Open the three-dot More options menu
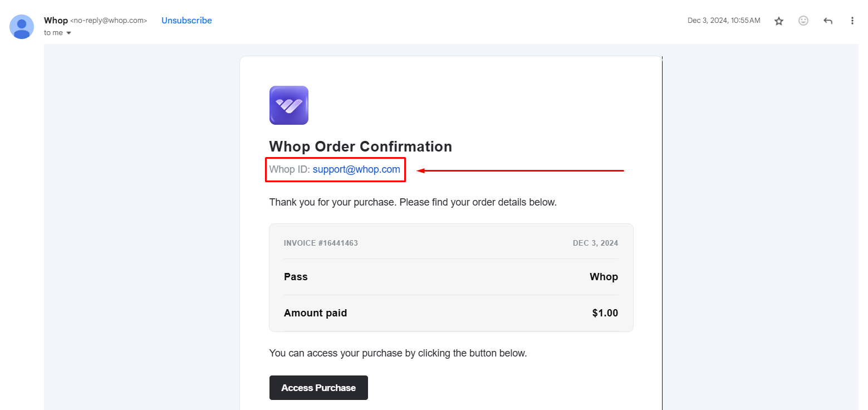This screenshot has width=868, height=410. click(852, 21)
